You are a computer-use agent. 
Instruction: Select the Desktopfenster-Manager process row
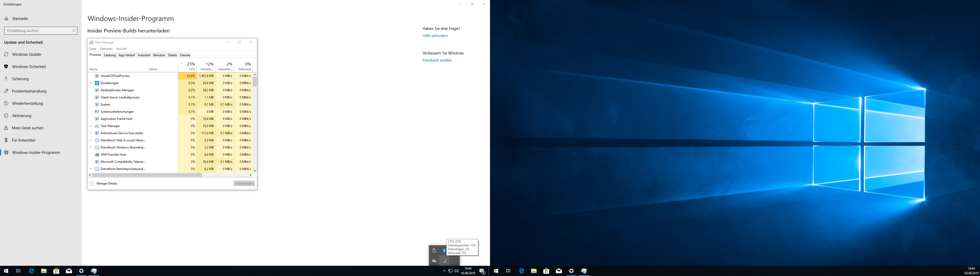pyautogui.click(x=170, y=90)
